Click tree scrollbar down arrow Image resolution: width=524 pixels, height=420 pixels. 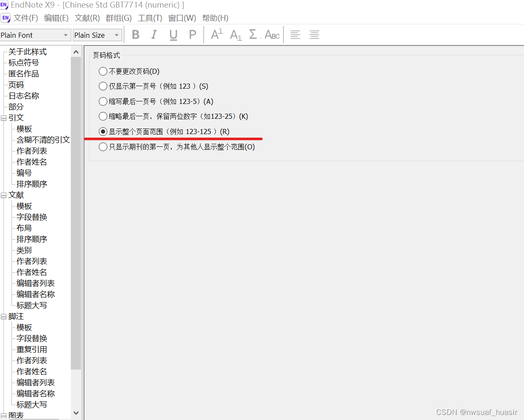coord(76,413)
